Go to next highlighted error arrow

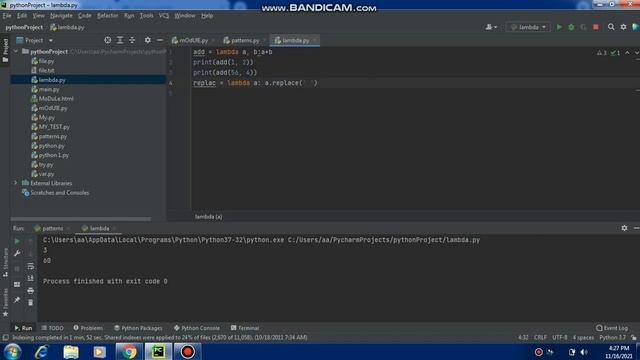coord(636,53)
